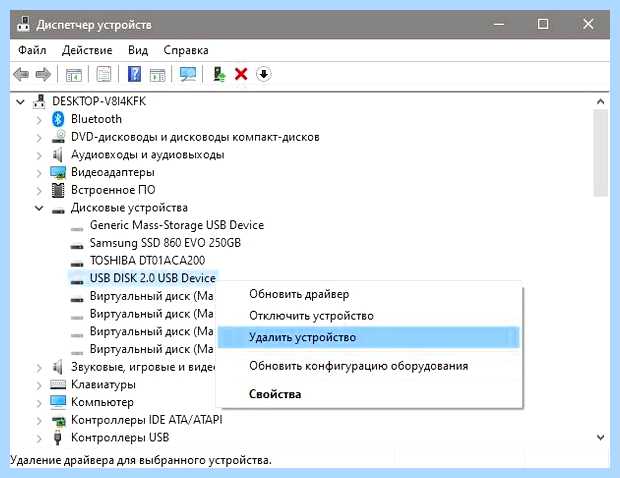Click the Bluetooth category icon

pyautogui.click(x=58, y=119)
